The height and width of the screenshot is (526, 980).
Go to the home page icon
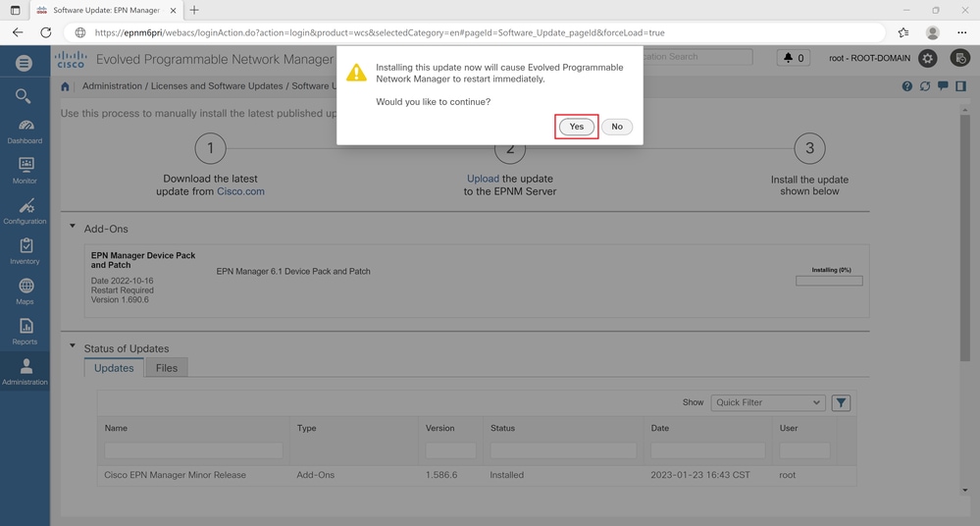point(65,86)
